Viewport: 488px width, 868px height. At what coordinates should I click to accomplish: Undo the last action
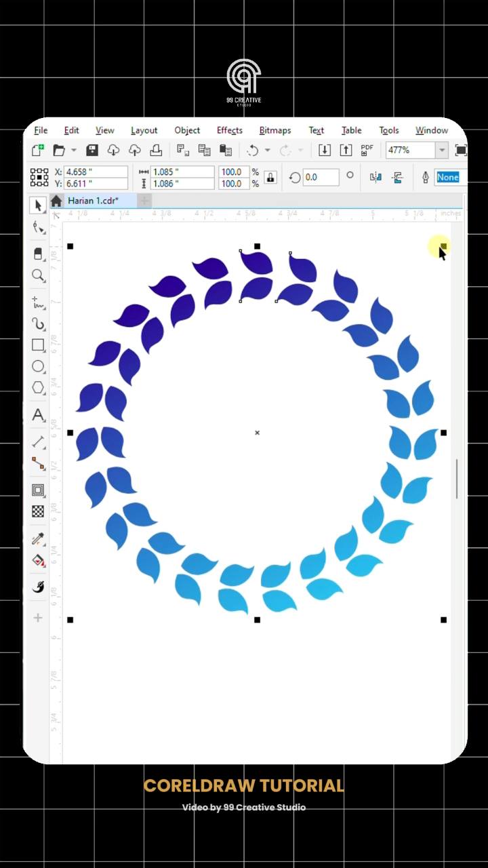(253, 150)
